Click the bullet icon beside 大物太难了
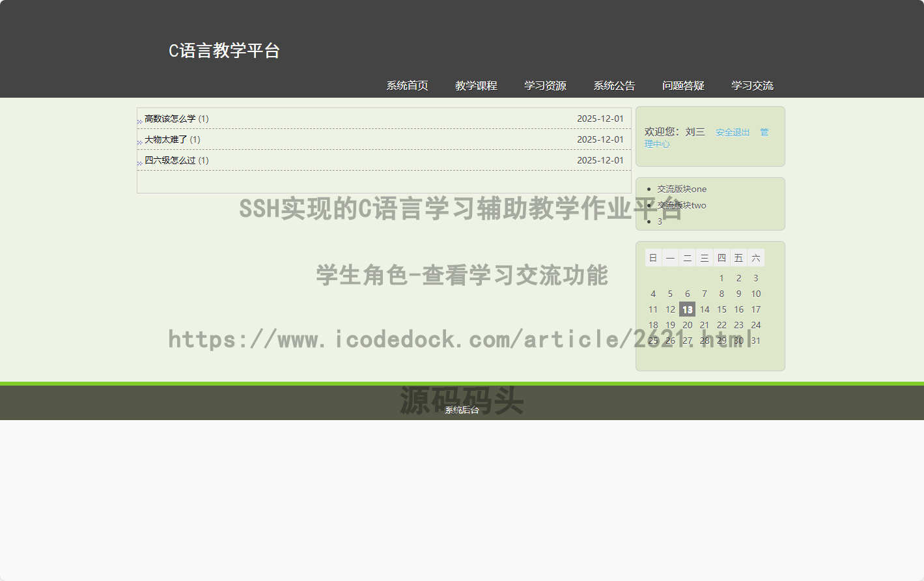The width and height of the screenshot is (924, 581). 139,142
